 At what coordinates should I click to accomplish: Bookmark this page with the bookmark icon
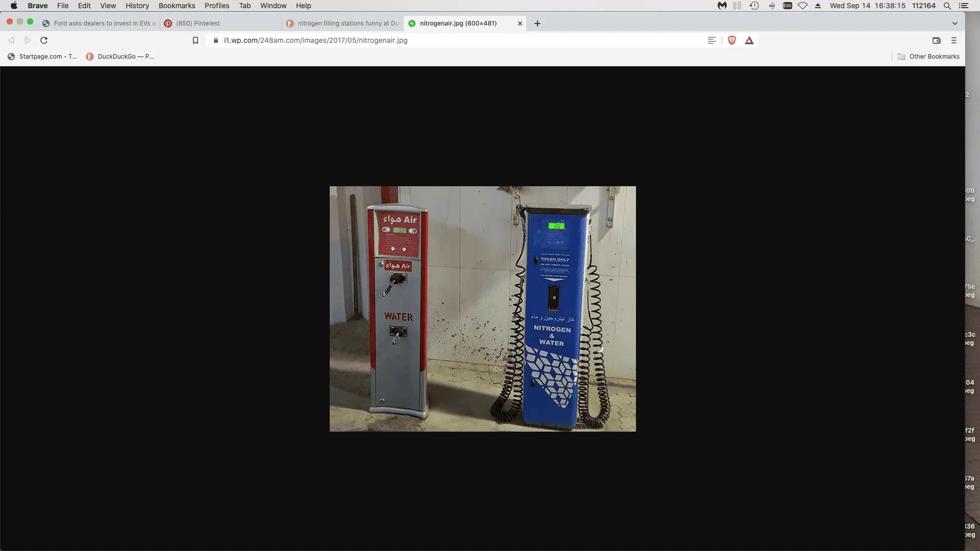[195, 40]
